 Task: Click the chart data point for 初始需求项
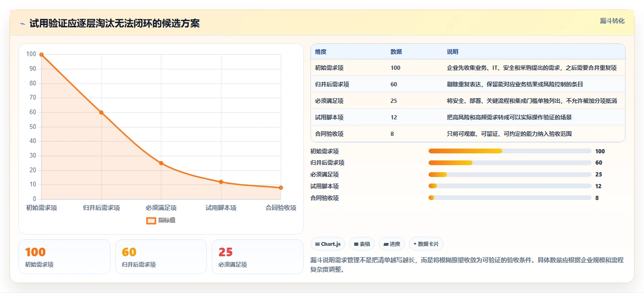point(42,55)
